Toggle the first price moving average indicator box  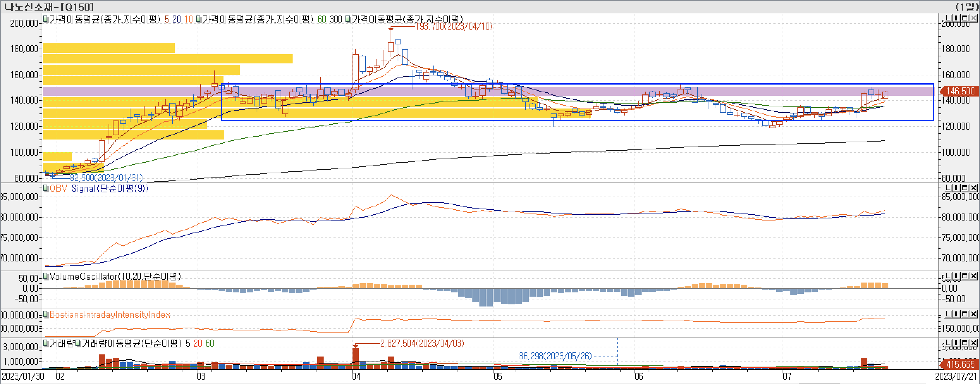46,19
